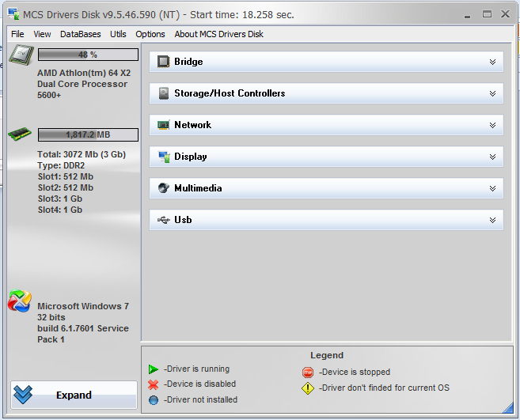This screenshot has width=520, height=420.
Task: Click the yellow warning diamond legend icon
Action: pos(308,388)
